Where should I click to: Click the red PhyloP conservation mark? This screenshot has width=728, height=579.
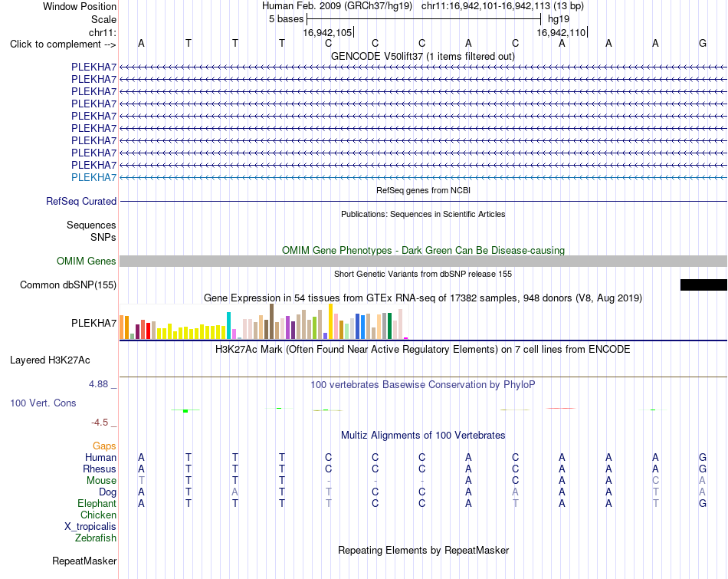[x=561, y=409]
